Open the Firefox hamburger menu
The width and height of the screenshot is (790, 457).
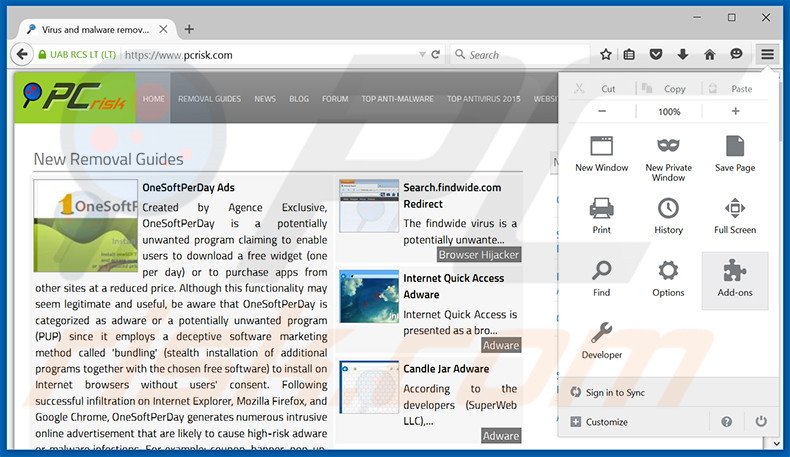click(x=767, y=54)
